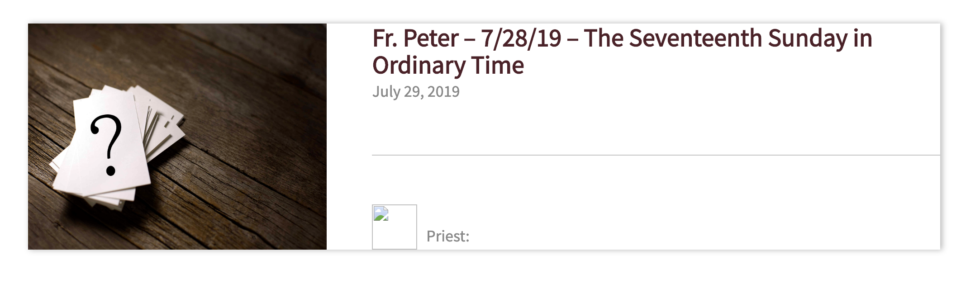Click "Fr. Peter" at the heading start
The image size is (980, 284).
415,38
